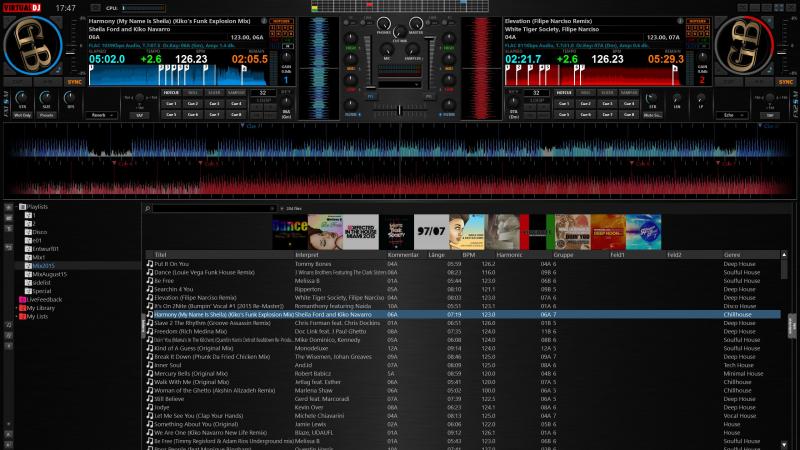Turn the left deck GAIN knob
Screen dimensions: 800x450
(286, 57)
